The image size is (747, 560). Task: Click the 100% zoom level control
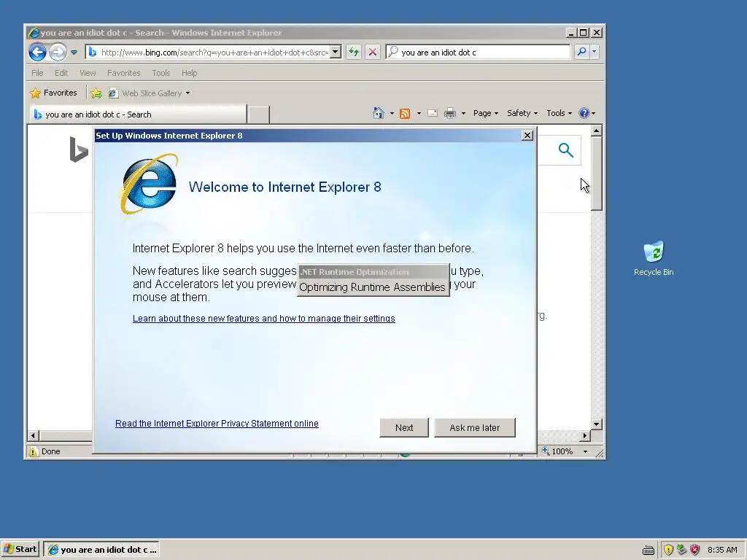pyautogui.click(x=557, y=451)
